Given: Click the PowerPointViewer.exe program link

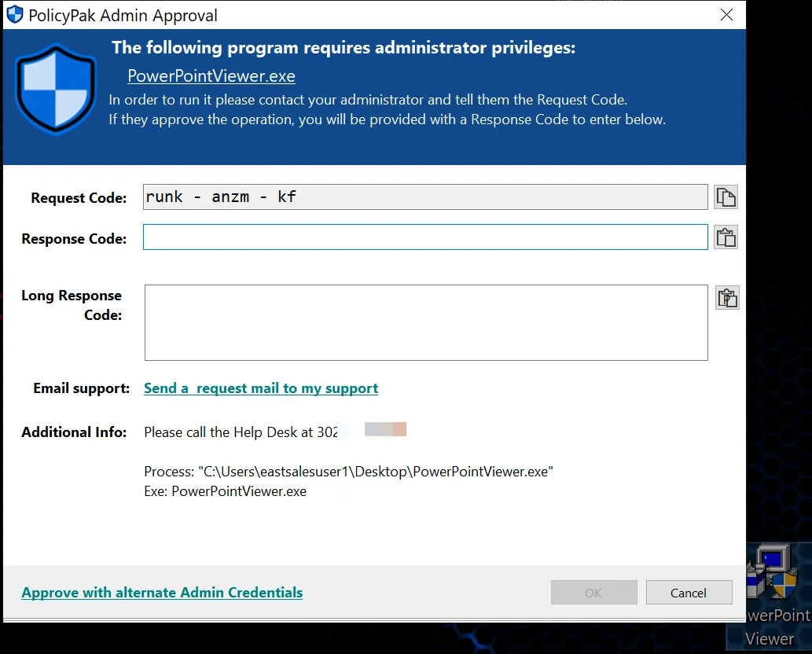Looking at the screenshot, I should [x=211, y=76].
